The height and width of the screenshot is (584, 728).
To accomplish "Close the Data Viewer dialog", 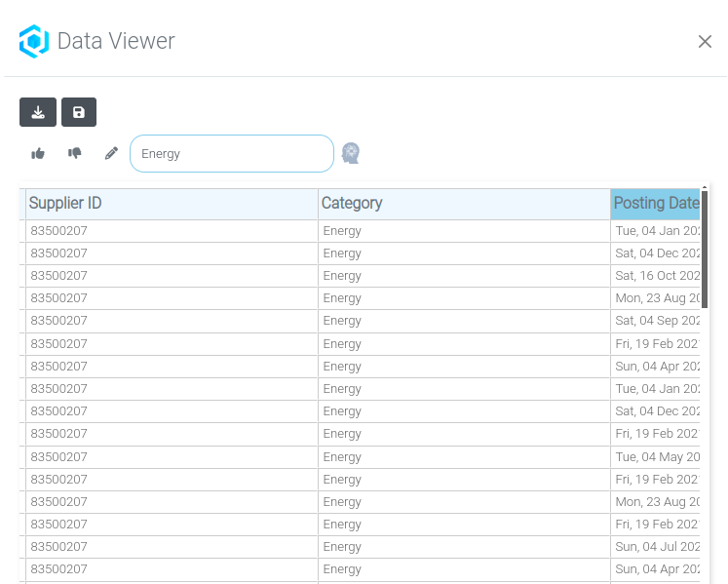I will point(705,42).
